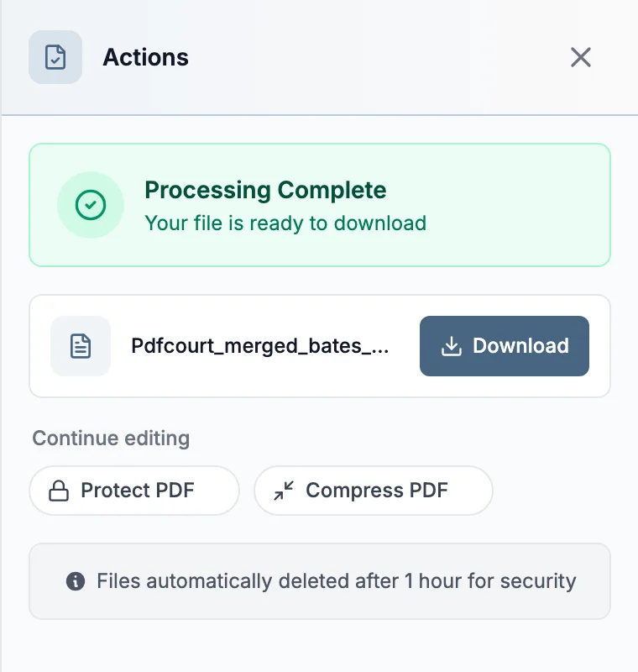Click the compress arrows icon
638x672 pixels.
pyautogui.click(x=284, y=491)
